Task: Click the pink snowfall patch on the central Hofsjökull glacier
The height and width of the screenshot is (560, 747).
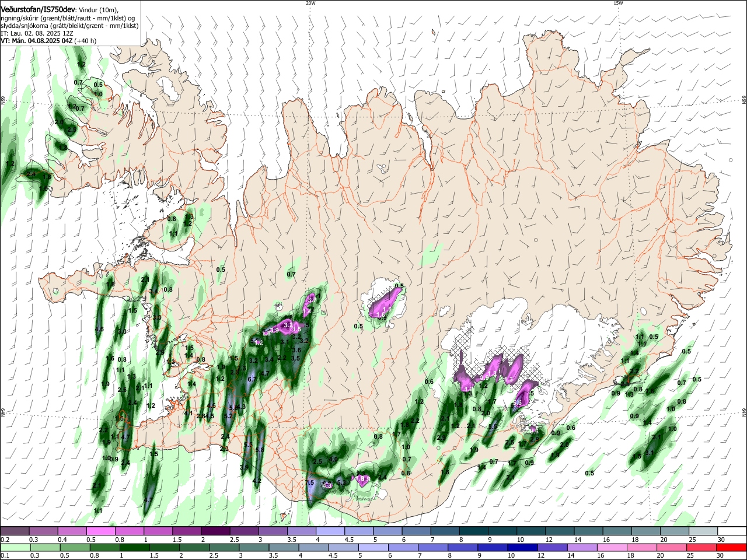Action: pyautogui.click(x=386, y=303)
